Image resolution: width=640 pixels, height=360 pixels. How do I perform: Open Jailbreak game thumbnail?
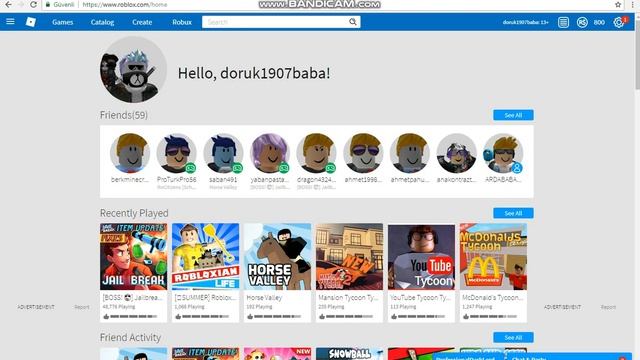pos(133,256)
